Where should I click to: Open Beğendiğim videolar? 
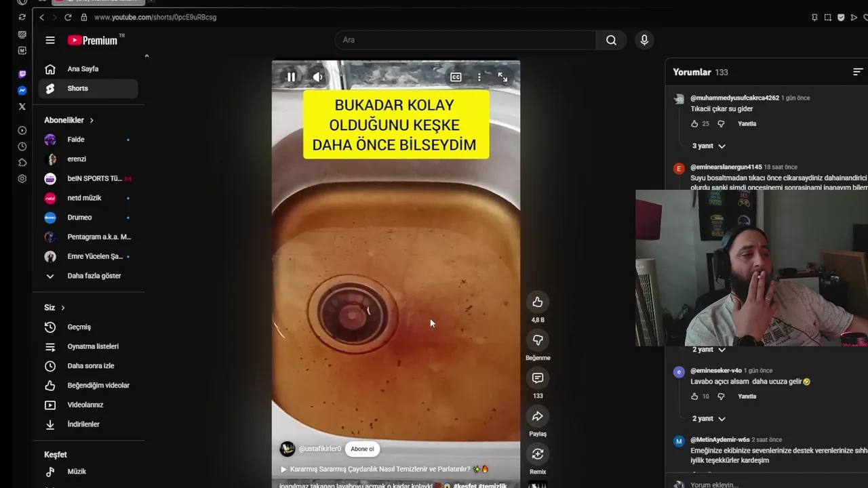coord(88,386)
